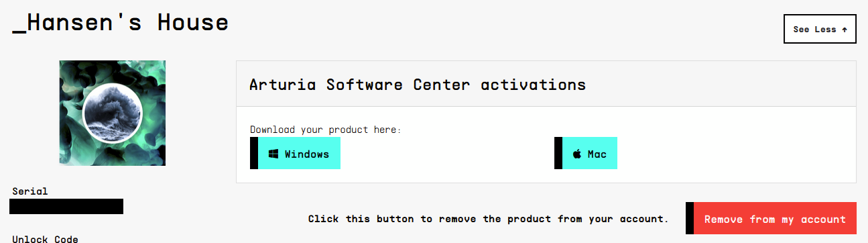The height and width of the screenshot is (243, 868).
Task: Click the Apple logo icon
Action: click(577, 154)
